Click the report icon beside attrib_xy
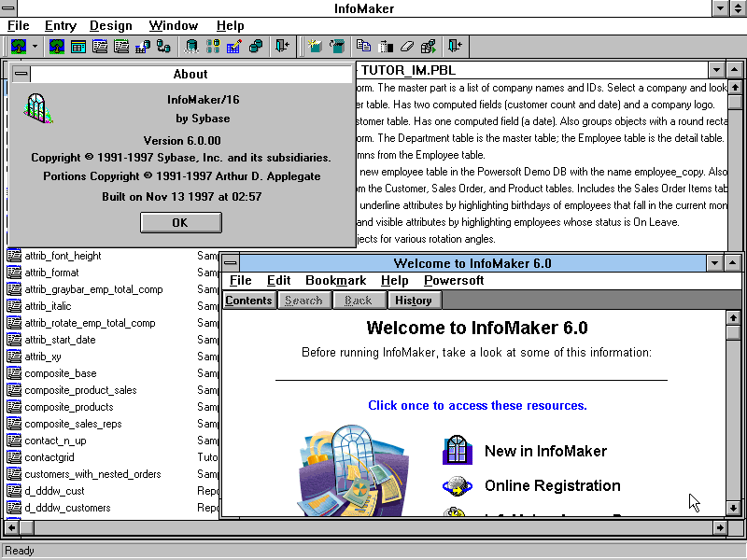Viewport: 747px width, 560px height. coord(14,357)
